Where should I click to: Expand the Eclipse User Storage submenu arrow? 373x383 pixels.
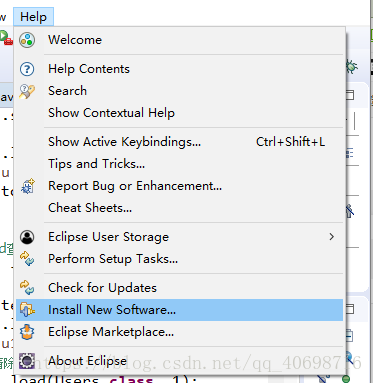point(331,237)
